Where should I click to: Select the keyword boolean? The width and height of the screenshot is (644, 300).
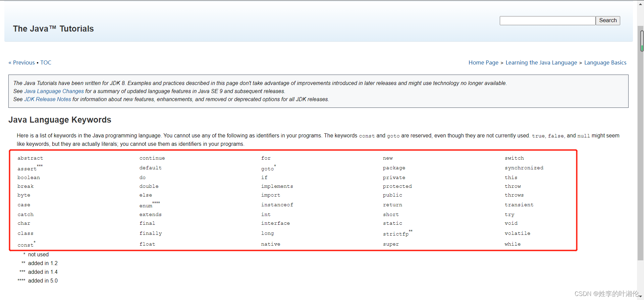coord(29,177)
